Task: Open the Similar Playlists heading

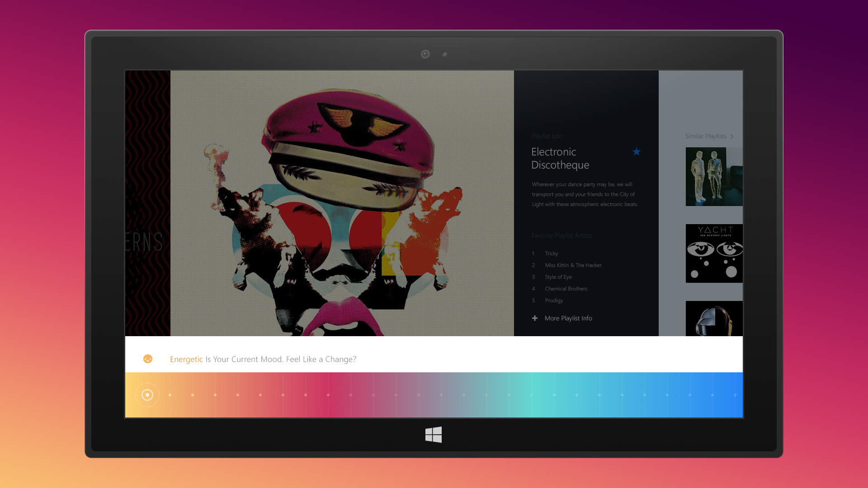Action: 706,136
